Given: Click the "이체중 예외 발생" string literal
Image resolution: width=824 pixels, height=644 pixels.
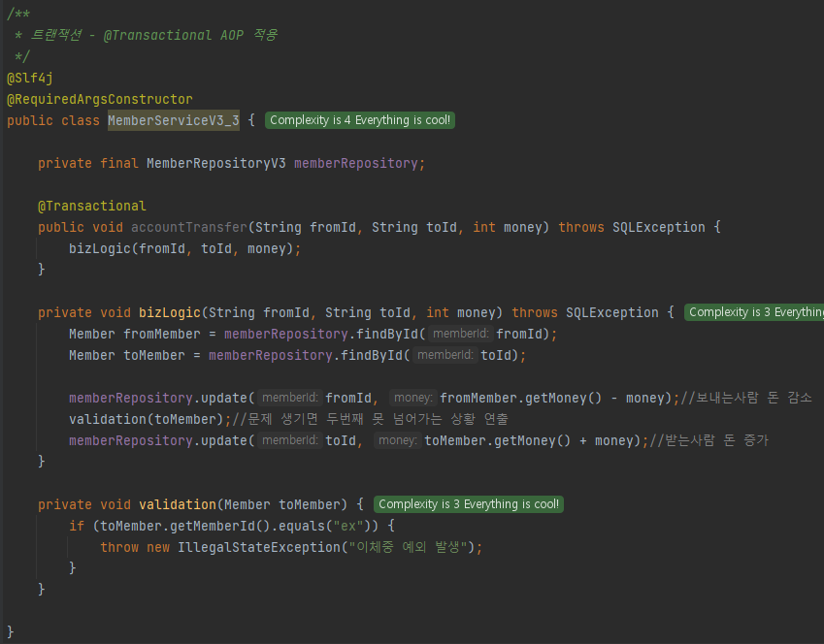Looking at the screenshot, I should click(409, 547).
